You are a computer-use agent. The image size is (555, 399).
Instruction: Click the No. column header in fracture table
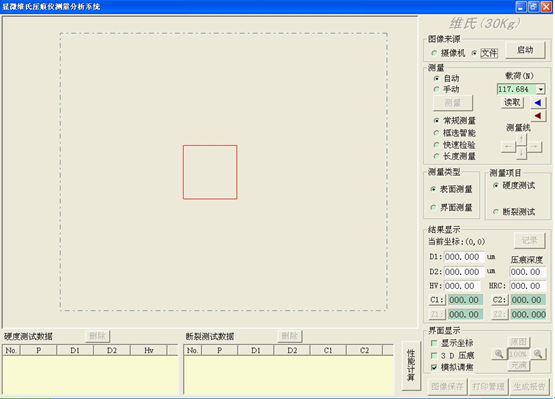point(192,350)
